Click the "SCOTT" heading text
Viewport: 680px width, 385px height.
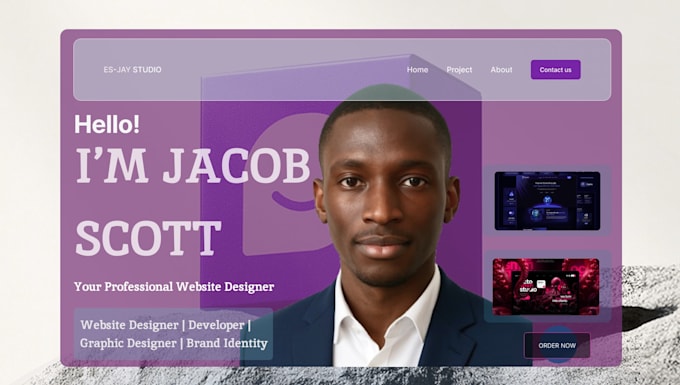(x=148, y=238)
